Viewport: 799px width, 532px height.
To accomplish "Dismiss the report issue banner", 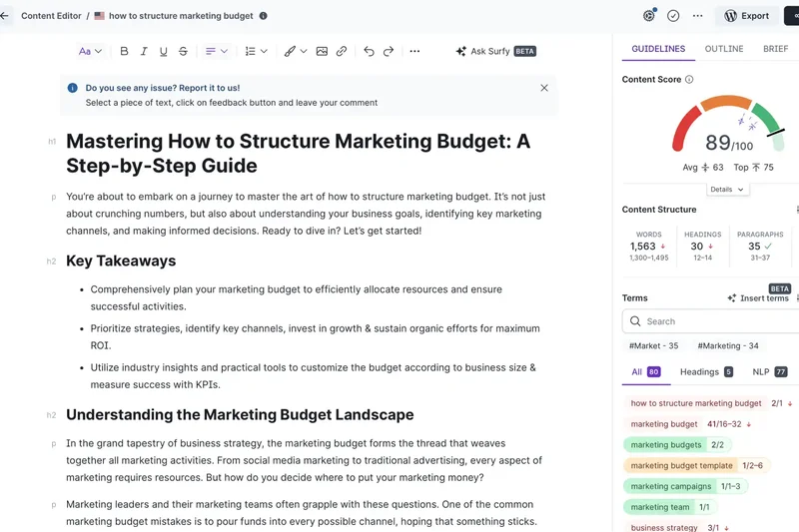I will [544, 88].
